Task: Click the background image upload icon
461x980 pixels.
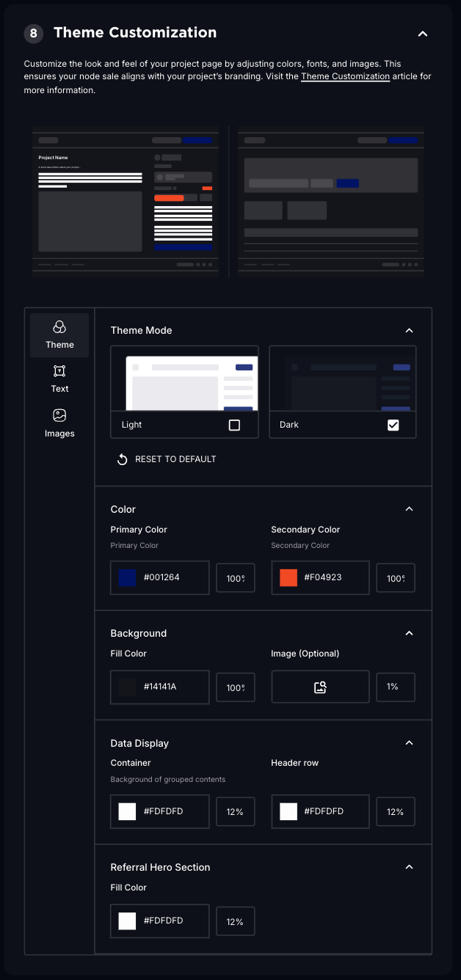Action: point(320,687)
